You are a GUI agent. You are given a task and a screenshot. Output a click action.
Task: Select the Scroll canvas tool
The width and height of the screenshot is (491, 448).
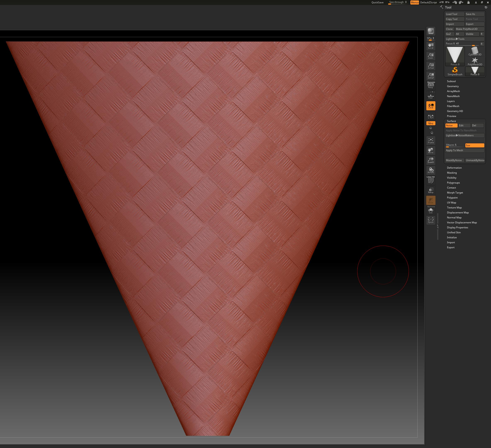pos(431,46)
